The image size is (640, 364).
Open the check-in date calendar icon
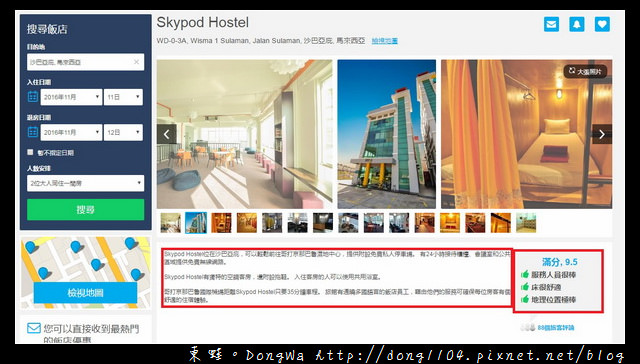tap(33, 97)
